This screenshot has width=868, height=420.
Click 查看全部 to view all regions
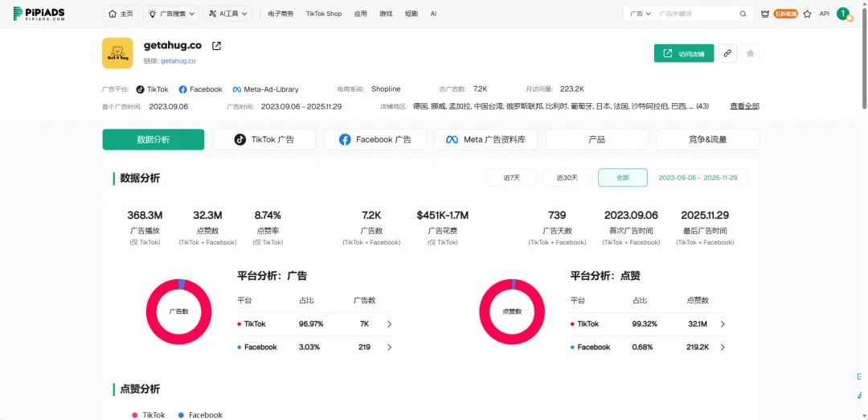743,106
